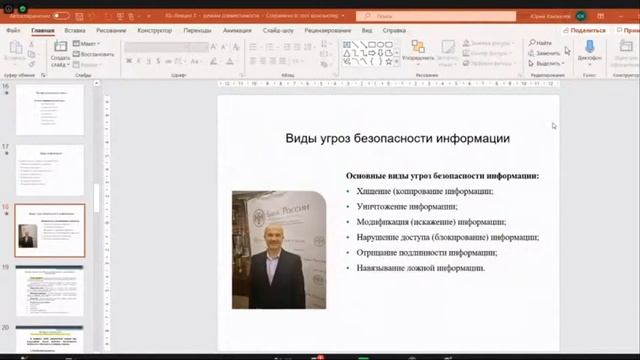Switch to Слайд-шоу tab
The image size is (640, 360).
point(278,31)
